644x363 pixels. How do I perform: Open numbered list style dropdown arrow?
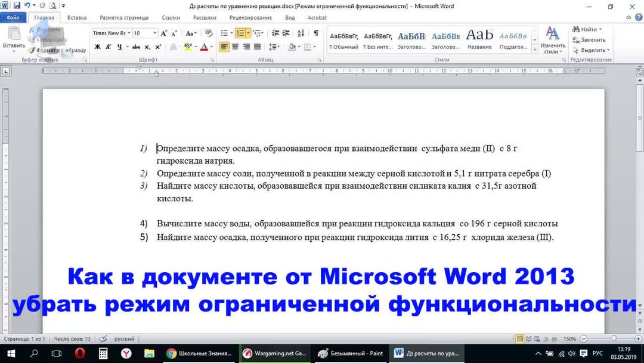248,33
